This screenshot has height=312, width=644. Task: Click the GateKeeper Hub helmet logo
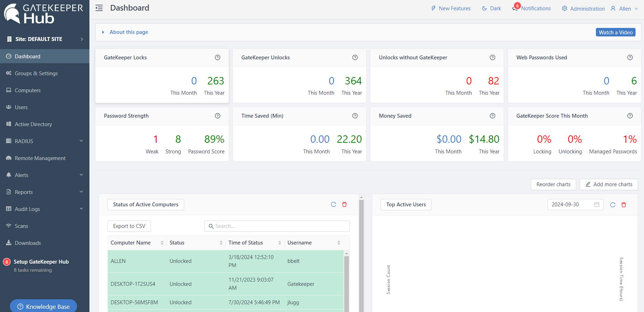click(x=12, y=13)
